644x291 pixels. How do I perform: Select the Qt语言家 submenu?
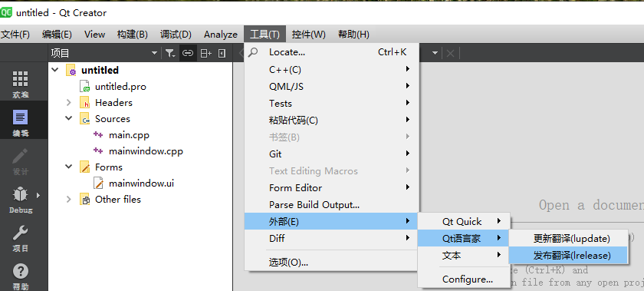(464, 238)
